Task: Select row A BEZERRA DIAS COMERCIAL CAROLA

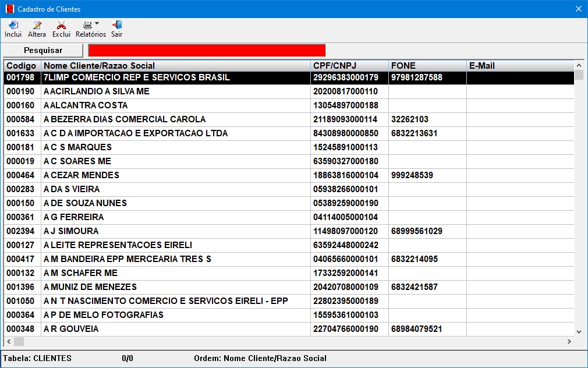Action: [x=289, y=119]
